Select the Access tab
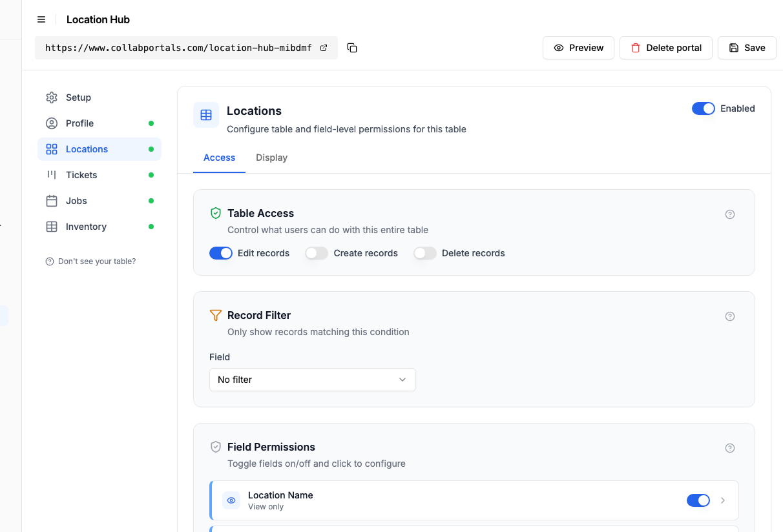Screen dimensions: 783x532 coord(220,158)
